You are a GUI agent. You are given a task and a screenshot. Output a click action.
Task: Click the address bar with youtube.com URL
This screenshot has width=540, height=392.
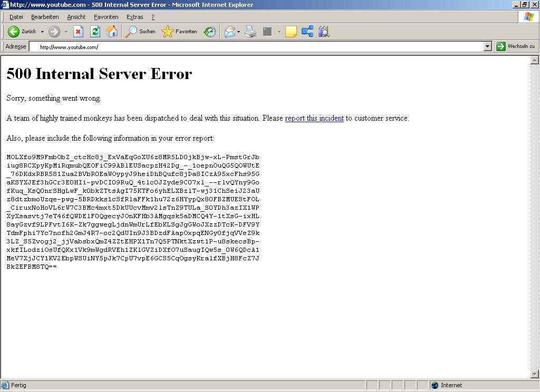(x=257, y=47)
